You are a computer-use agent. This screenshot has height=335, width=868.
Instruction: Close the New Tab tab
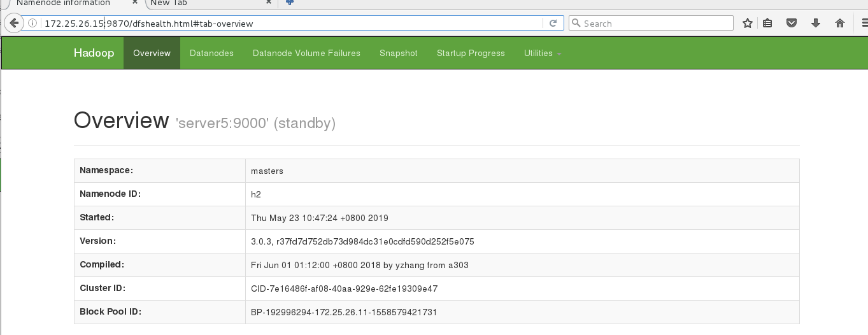269,3
